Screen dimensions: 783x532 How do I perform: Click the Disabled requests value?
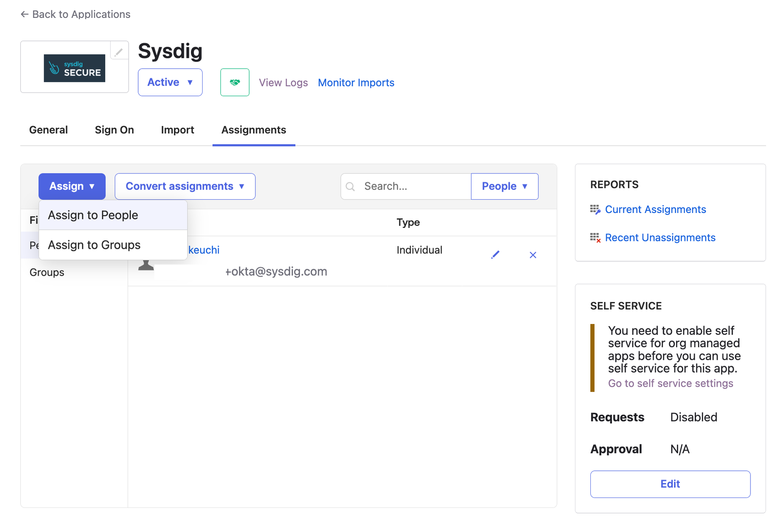tap(694, 417)
